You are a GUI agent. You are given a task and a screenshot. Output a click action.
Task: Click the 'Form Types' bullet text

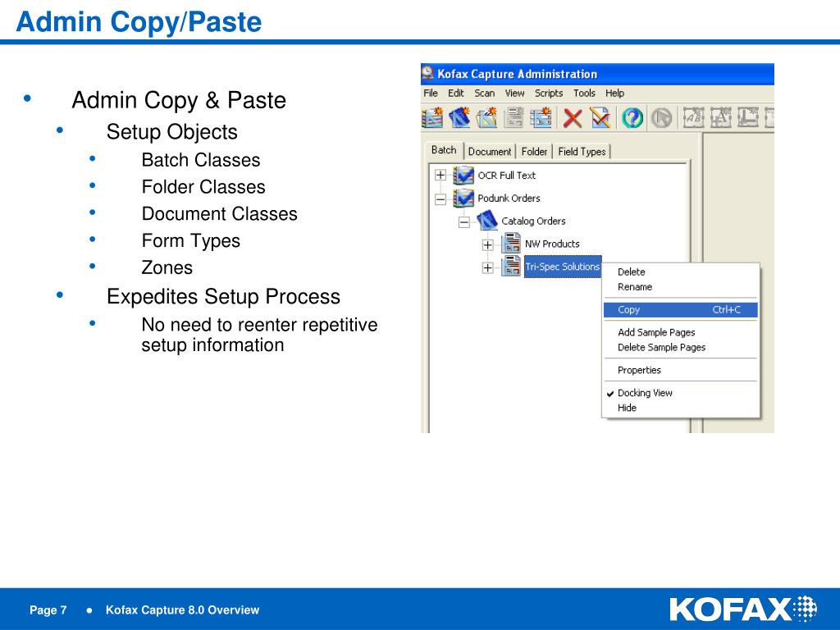pos(190,240)
